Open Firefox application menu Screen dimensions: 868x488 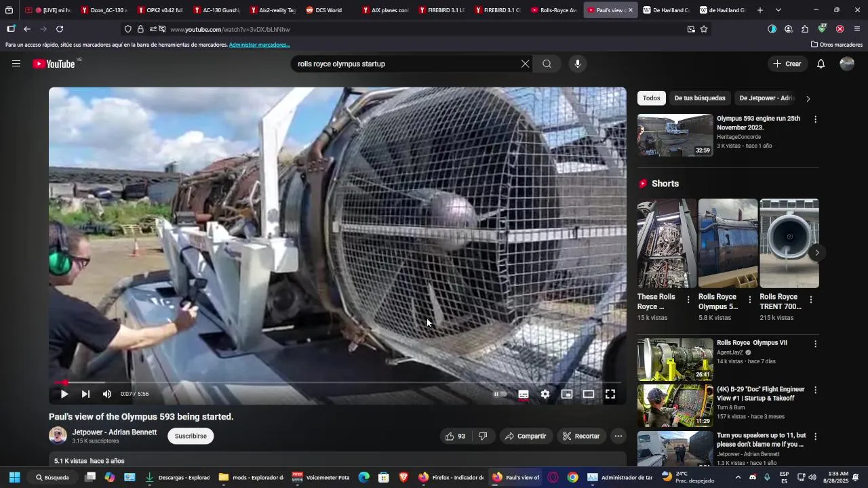tap(857, 29)
